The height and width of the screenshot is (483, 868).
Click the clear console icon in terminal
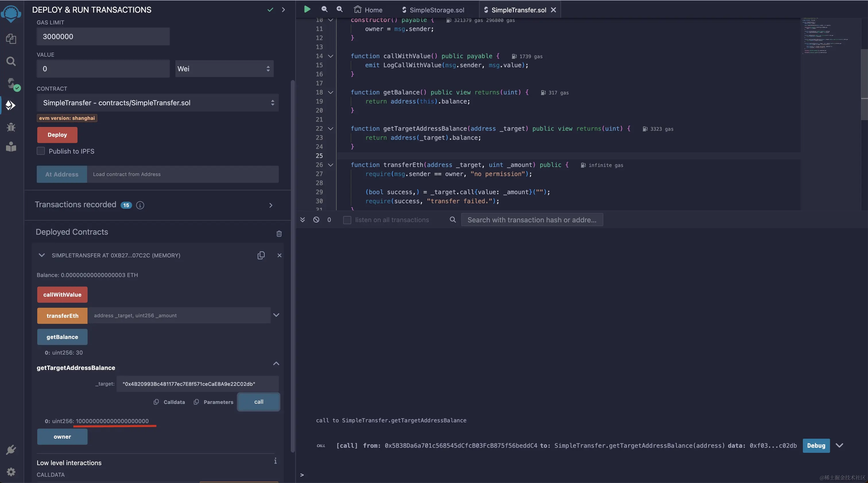[x=316, y=220]
